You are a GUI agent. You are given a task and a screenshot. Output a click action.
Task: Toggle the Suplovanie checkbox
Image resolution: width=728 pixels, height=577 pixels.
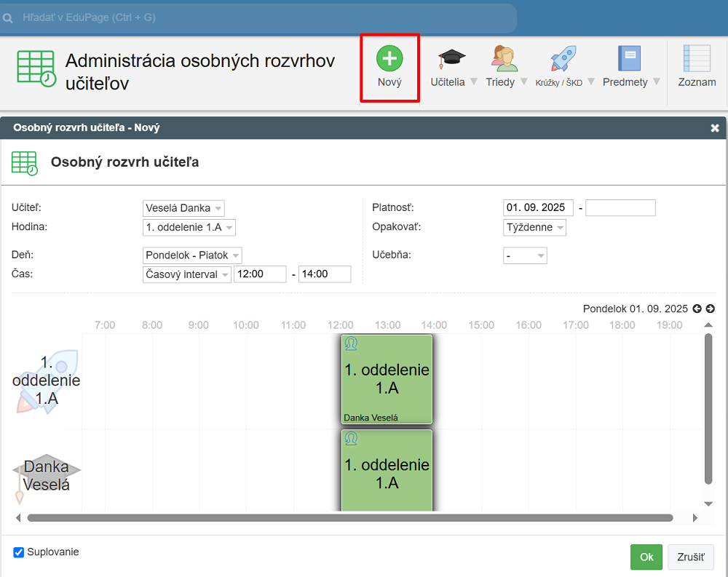[19, 553]
